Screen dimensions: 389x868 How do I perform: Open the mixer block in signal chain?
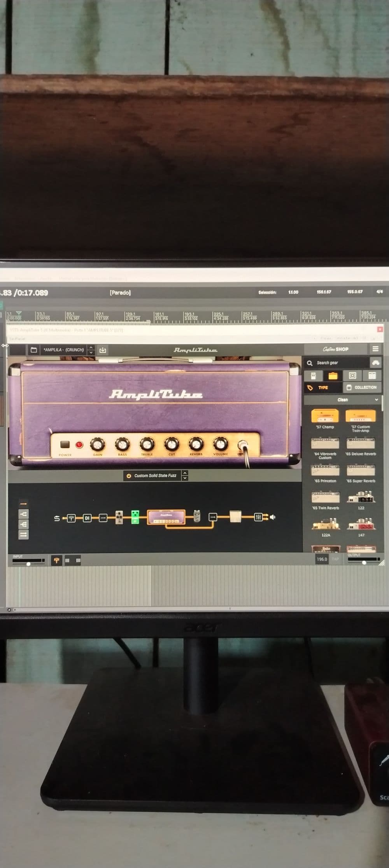258,517
